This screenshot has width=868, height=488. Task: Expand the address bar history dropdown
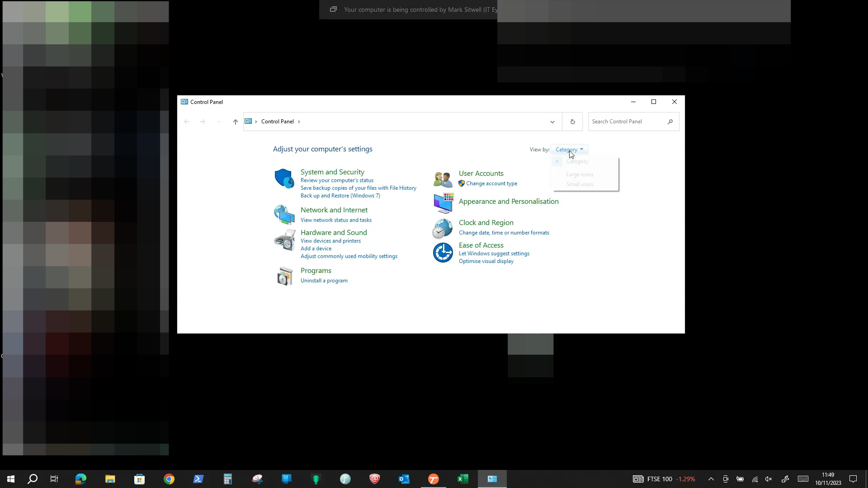click(x=552, y=122)
